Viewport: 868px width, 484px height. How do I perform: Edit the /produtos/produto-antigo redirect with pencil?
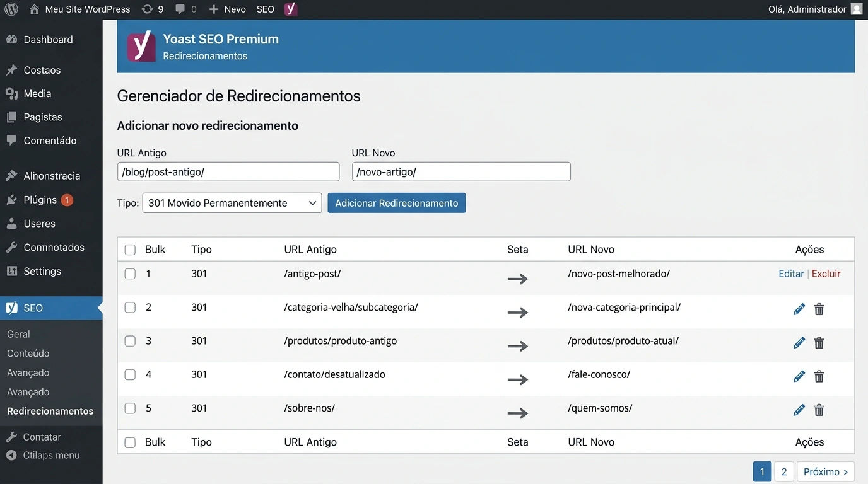pyautogui.click(x=799, y=343)
